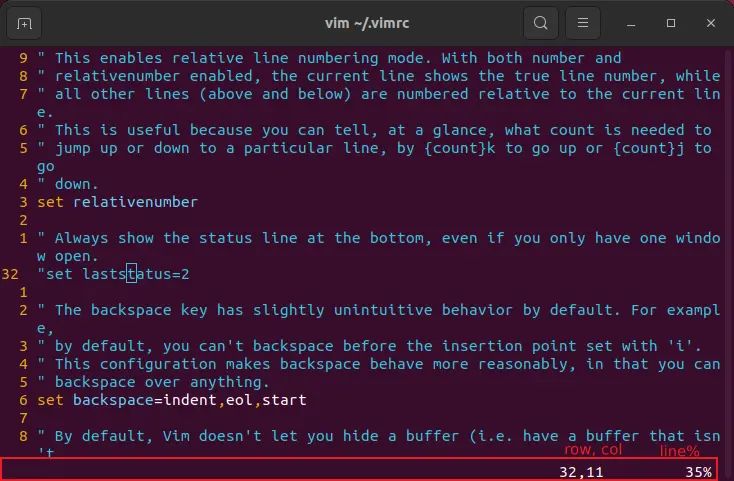Click line starting 'all other lines (above and below)'
The height and width of the screenshot is (481, 734).
click(x=379, y=94)
